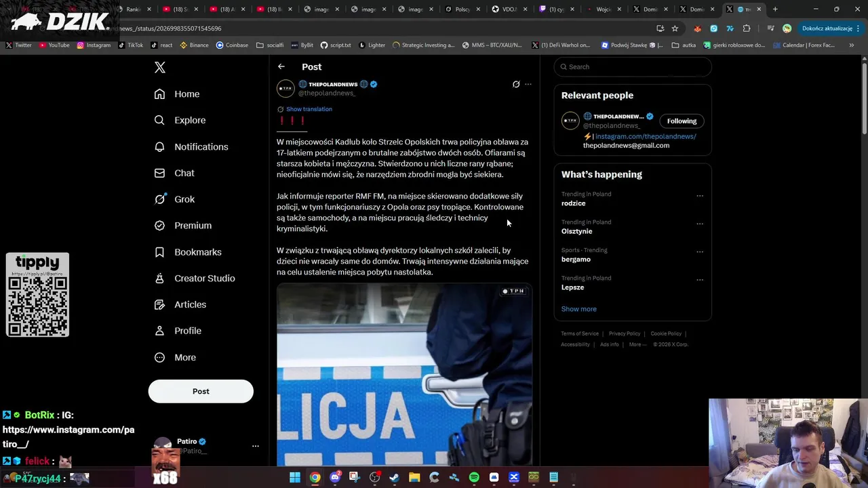Open Patiro account options ellipsis
This screenshot has height=488, width=868.
(256, 446)
